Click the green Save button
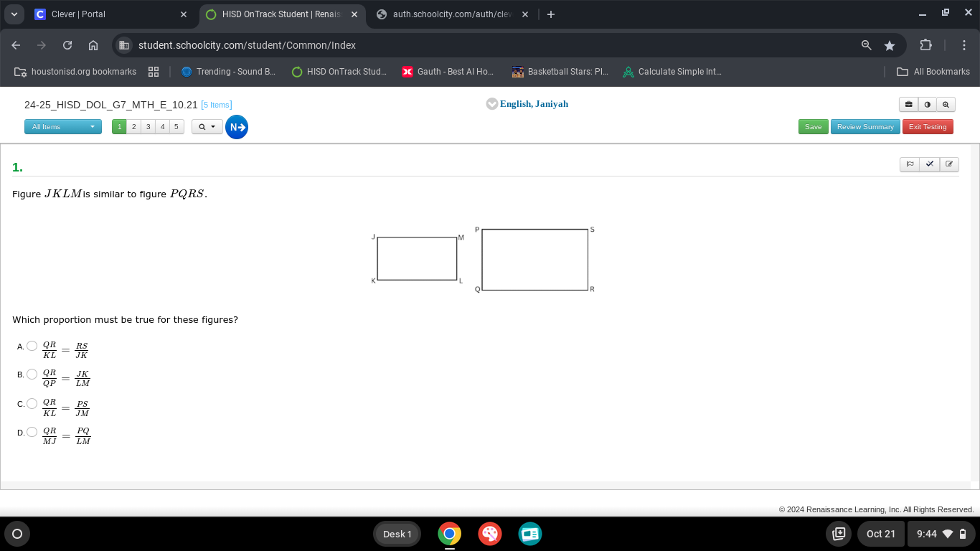Screen dimensions: 980x551 pyautogui.click(x=813, y=127)
